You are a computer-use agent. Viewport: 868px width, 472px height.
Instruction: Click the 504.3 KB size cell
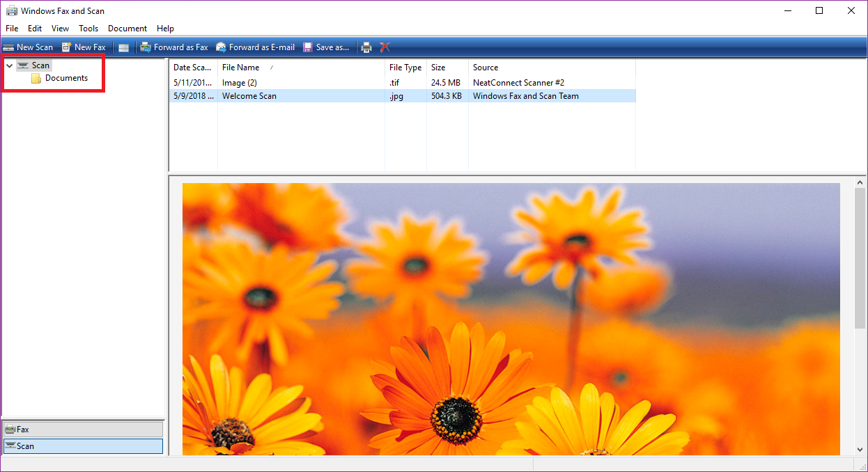[x=447, y=96]
